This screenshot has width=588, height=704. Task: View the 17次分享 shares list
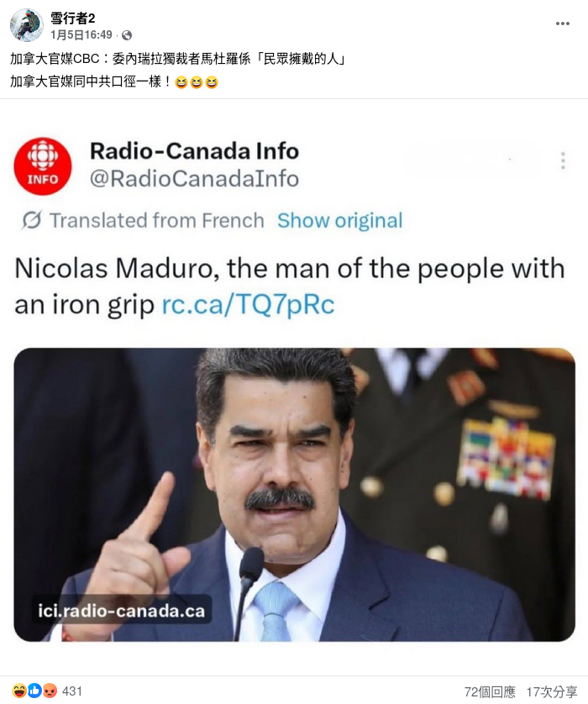click(x=552, y=692)
